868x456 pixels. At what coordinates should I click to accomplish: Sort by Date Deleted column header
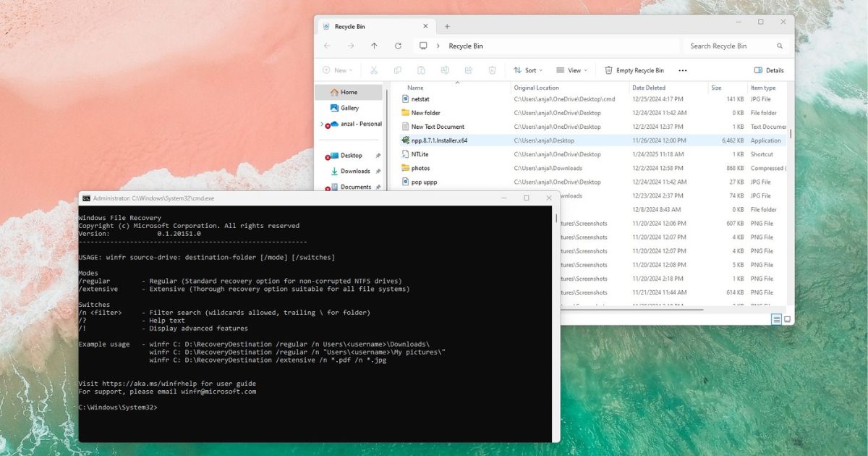pyautogui.click(x=649, y=88)
